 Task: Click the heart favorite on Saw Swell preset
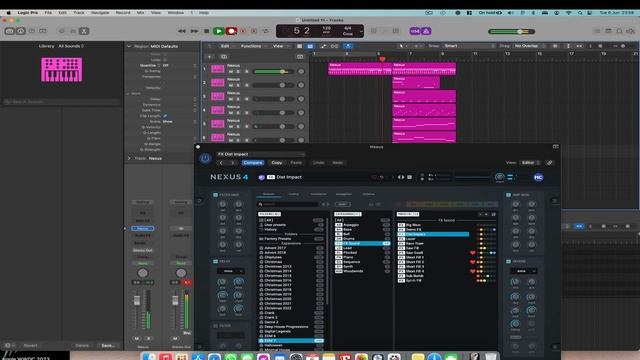tap(473, 253)
